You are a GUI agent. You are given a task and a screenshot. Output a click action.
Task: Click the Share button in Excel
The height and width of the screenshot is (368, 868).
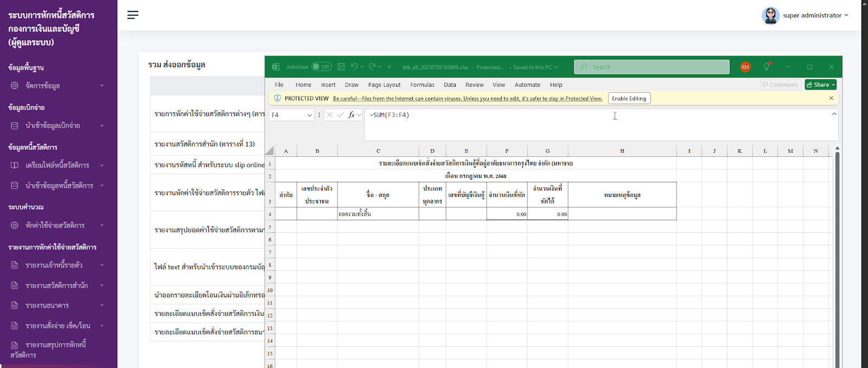click(x=820, y=85)
